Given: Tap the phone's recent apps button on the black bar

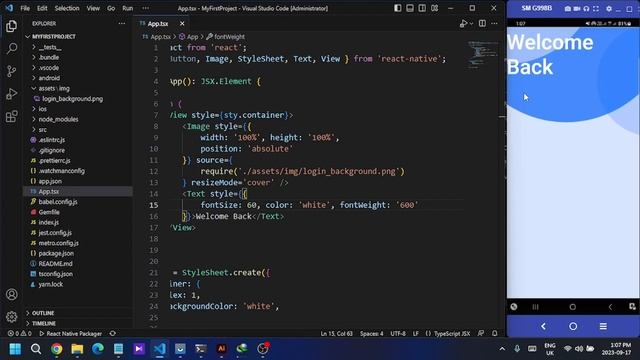Looking at the screenshot, I should coord(535,307).
